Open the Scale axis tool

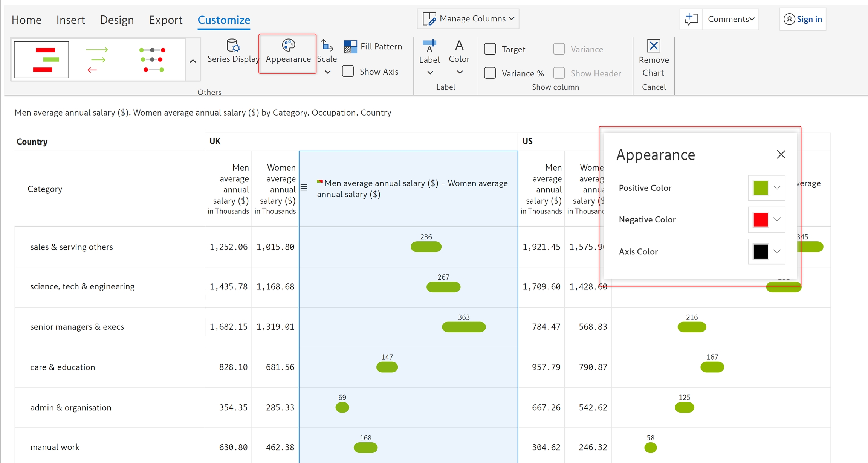pos(327,46)
